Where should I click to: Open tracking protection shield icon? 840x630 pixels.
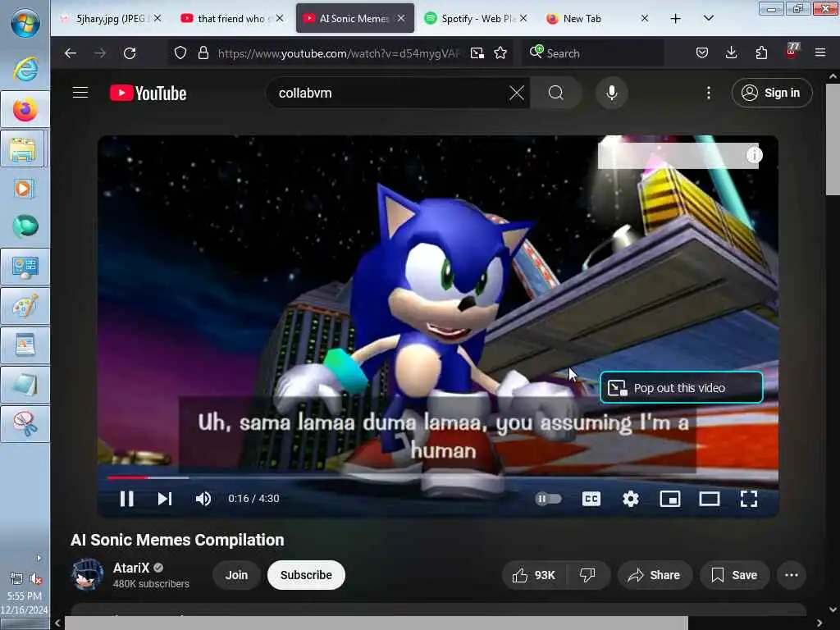(x=180, y=53)
